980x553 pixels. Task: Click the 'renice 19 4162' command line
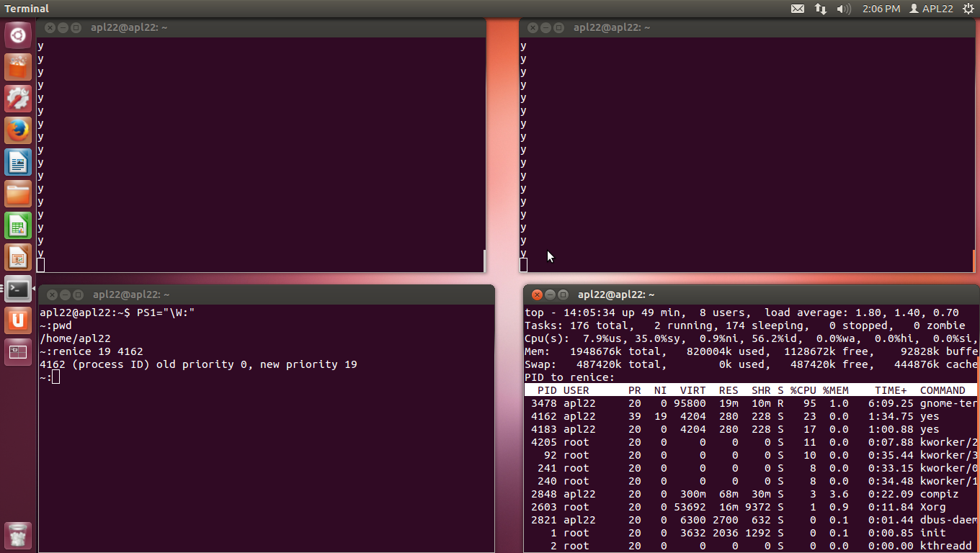[x=92, y=351]
